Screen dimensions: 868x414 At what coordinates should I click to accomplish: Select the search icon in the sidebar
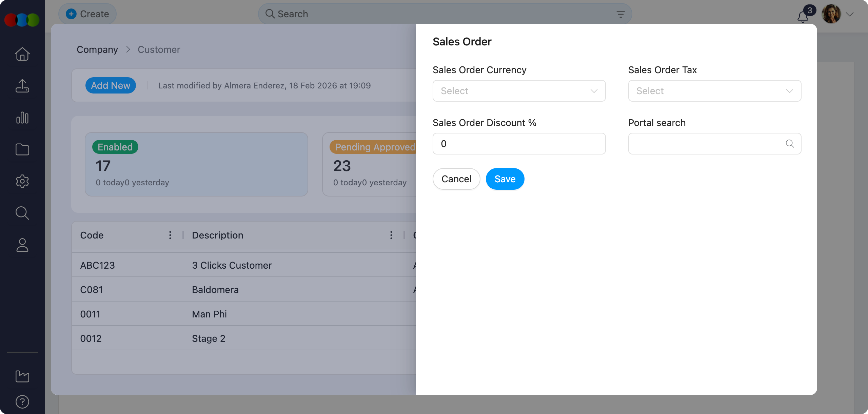click(x=22, y=213)
